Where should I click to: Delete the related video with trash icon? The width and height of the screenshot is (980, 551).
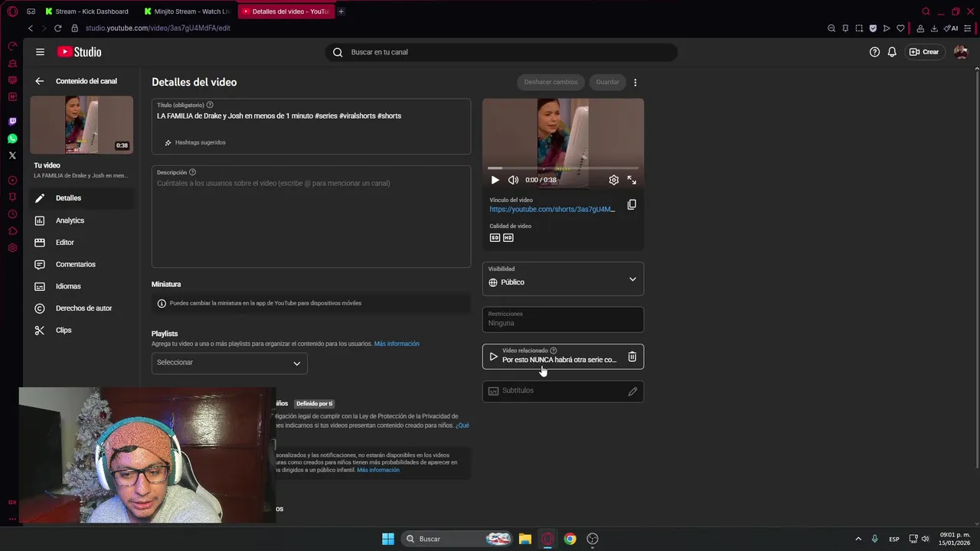point(632,357)
